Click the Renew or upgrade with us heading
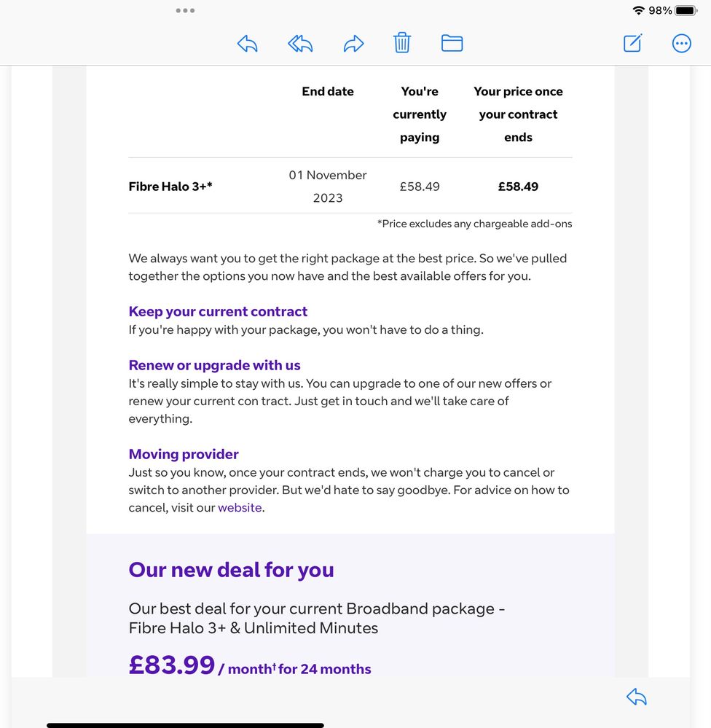The width and height of the screenshot is (711, 728). [x=214, y=366]
